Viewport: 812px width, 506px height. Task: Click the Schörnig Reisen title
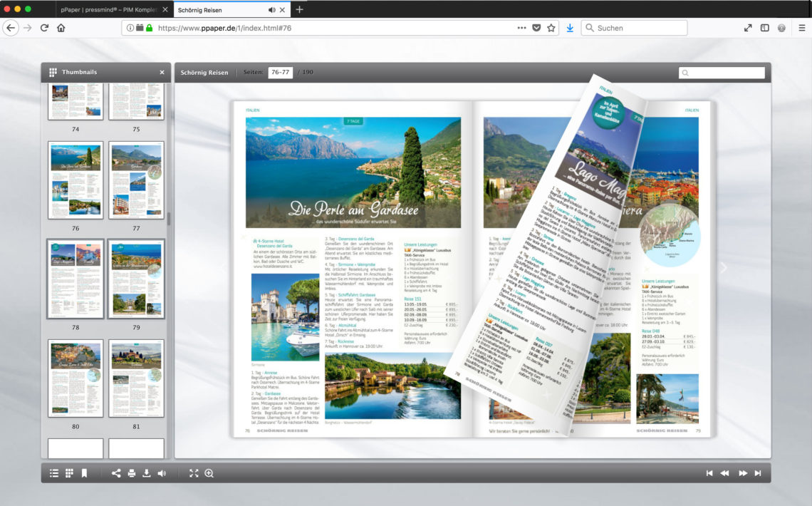pos(204,73)
